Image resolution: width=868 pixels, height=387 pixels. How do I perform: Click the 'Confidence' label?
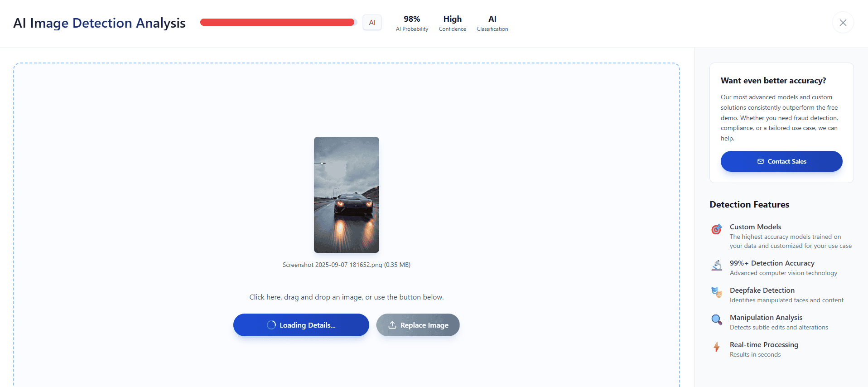[x=452, y=29]
